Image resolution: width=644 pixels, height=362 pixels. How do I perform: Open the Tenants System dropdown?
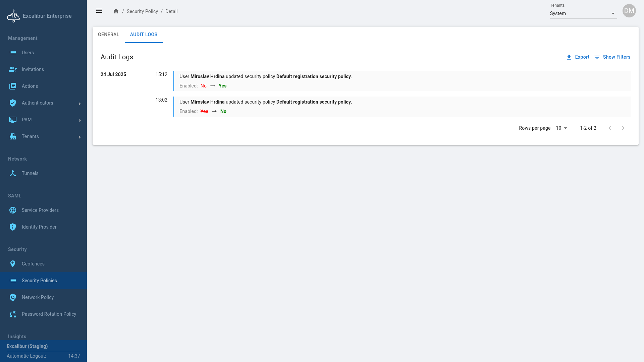pyautogui.click(x=583, y=13)
